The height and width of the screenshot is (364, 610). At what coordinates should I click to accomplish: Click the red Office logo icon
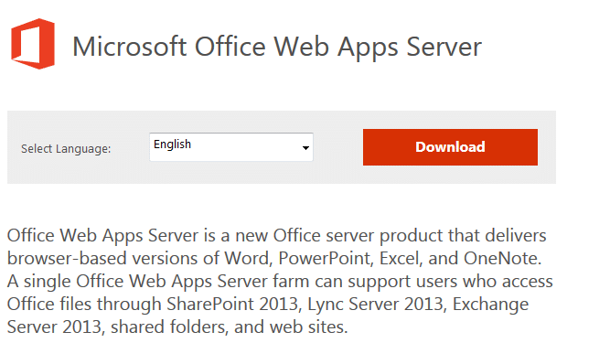point(33,44)
